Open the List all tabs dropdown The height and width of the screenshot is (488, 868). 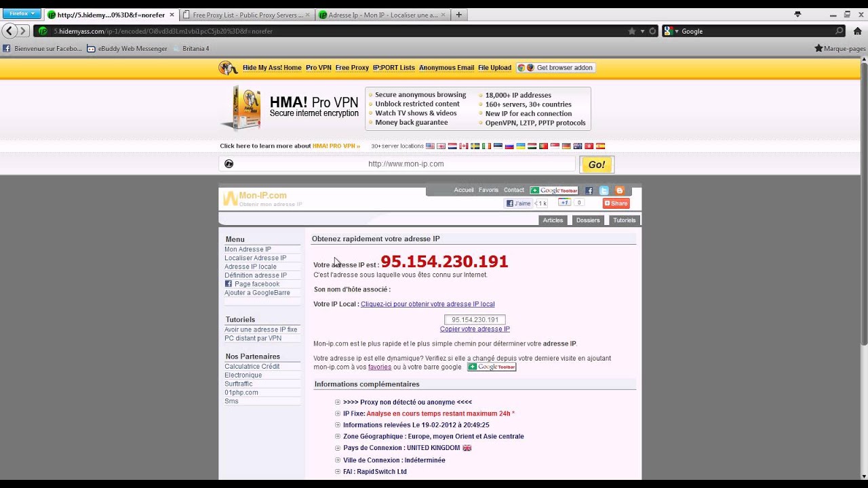point(797,14)
